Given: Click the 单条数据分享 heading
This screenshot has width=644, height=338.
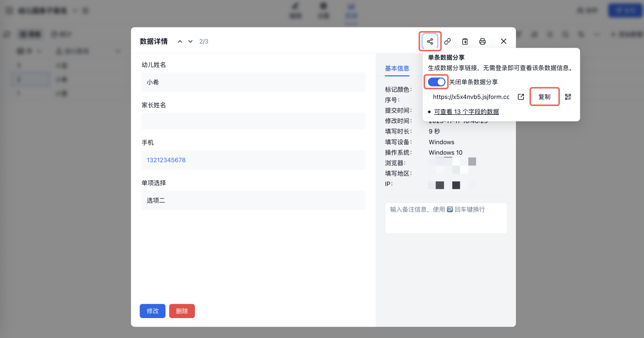Looking at the screenshot, I should click(446, 57).
